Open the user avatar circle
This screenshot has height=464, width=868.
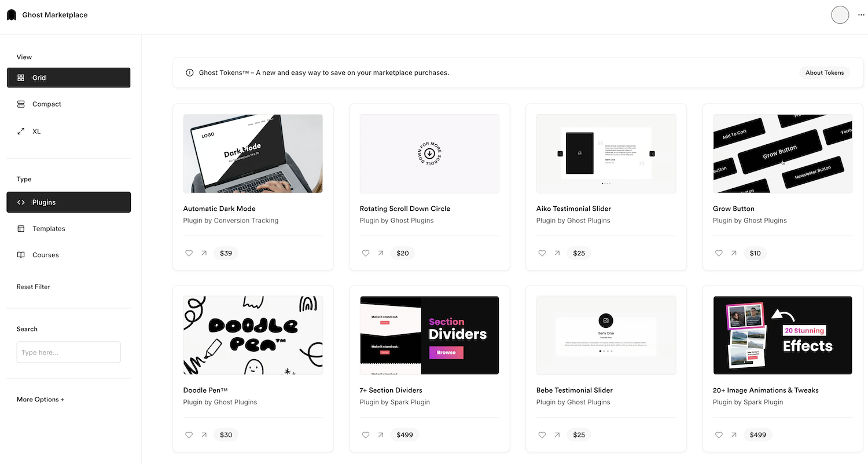click(840, 15)
